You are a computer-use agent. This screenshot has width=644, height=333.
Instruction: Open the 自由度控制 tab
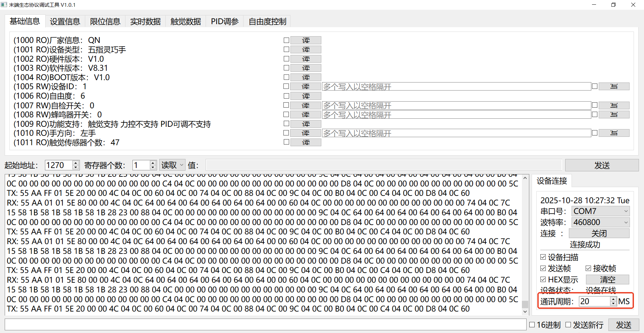(x=267, y=21)
